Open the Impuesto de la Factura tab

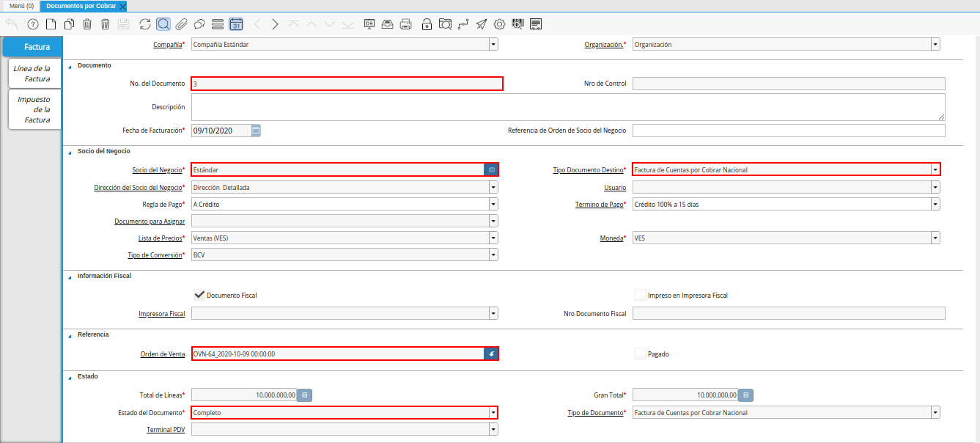(x=34, y=109)
